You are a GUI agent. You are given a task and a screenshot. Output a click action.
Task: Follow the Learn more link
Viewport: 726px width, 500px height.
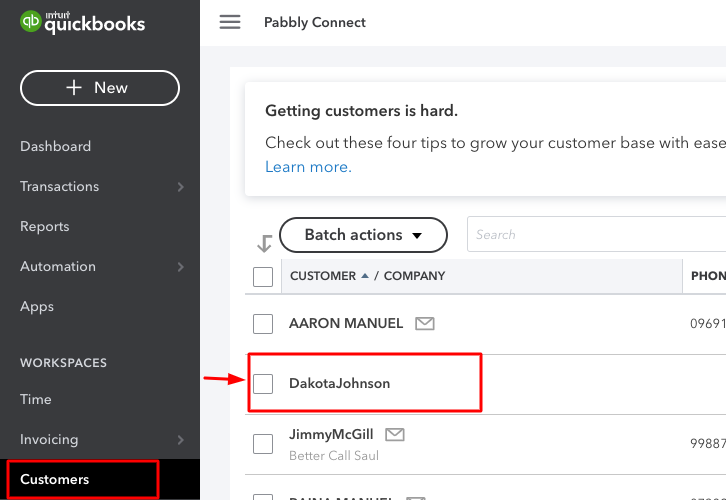click(x=308, y=167)
